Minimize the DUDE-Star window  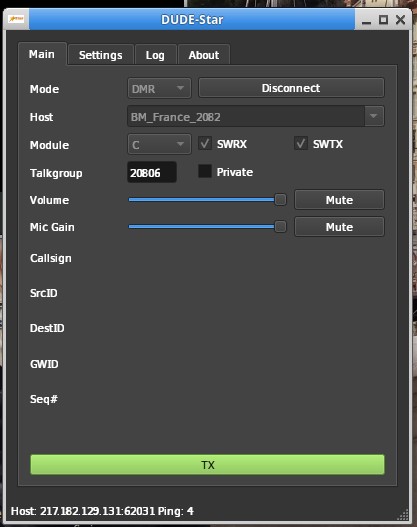[x=367, y=20]
